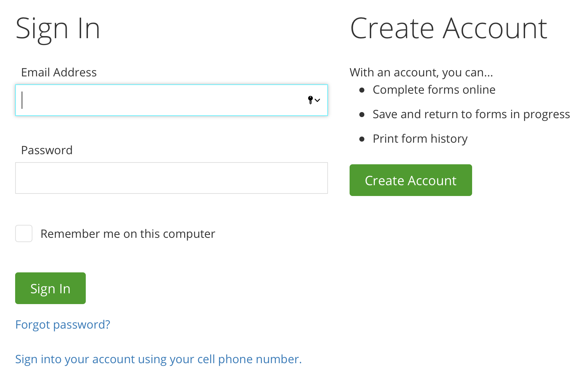This screenshot has width=586, height=392.
Task: Submit using the green Sign In button
Action: 50,288
